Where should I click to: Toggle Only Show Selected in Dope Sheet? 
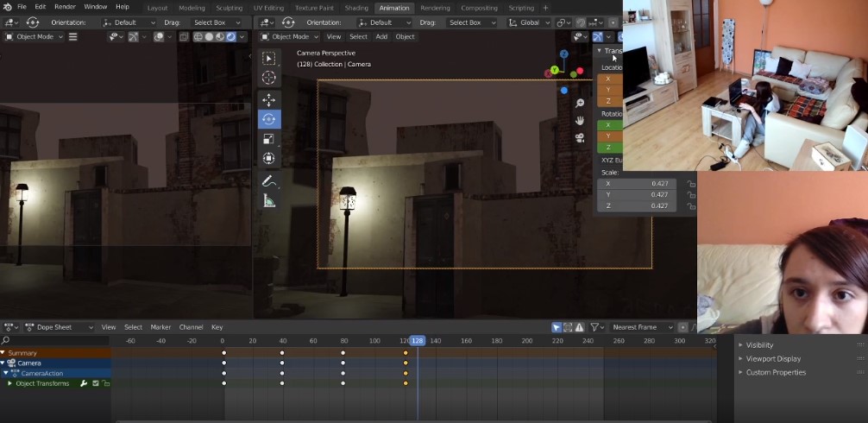557,327
